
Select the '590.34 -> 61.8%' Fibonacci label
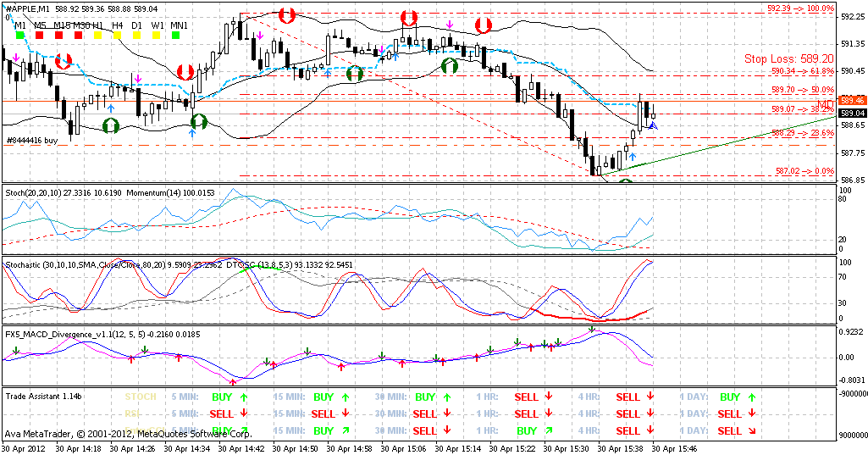tap(803, 71)
